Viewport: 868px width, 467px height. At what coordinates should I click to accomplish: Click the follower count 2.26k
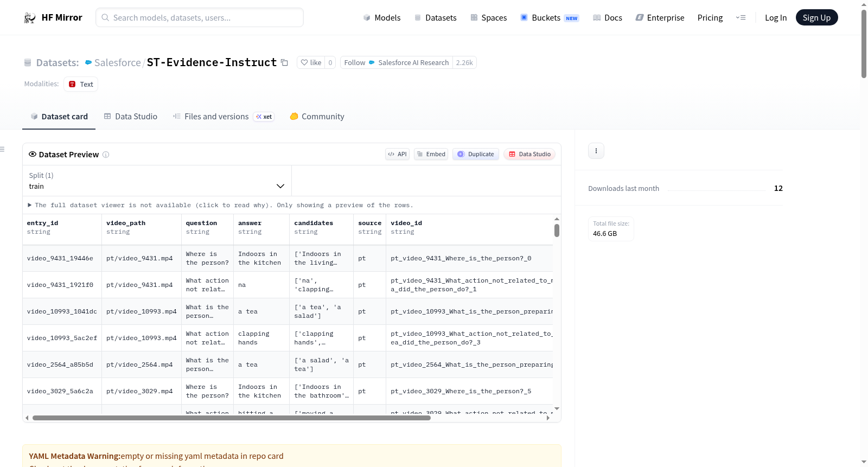[464, 62]
